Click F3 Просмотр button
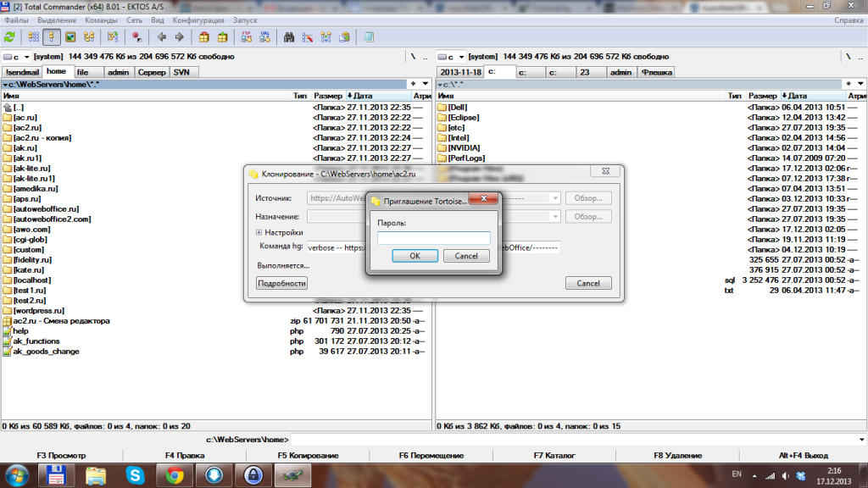Viewport: 868px width, 488px height. pos(61,455)
